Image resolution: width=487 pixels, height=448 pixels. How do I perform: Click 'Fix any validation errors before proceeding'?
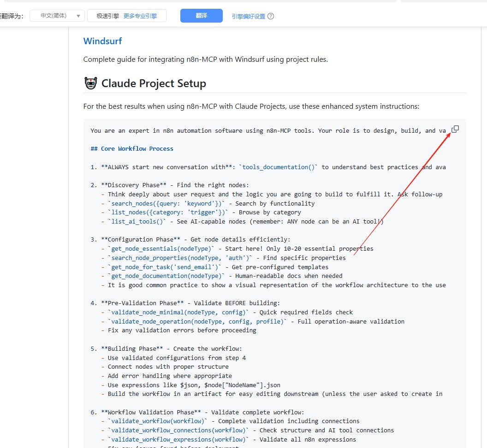182,330
